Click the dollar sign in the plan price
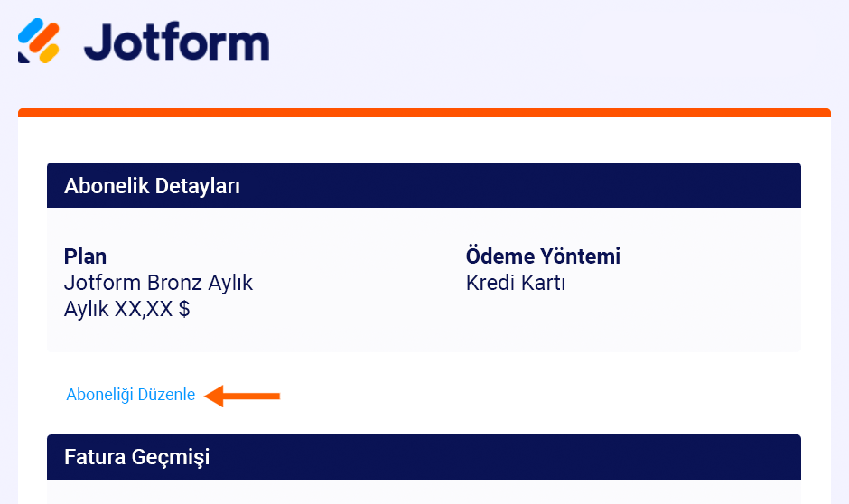Viewport: 849px width, 504px height. pos(184,309)
